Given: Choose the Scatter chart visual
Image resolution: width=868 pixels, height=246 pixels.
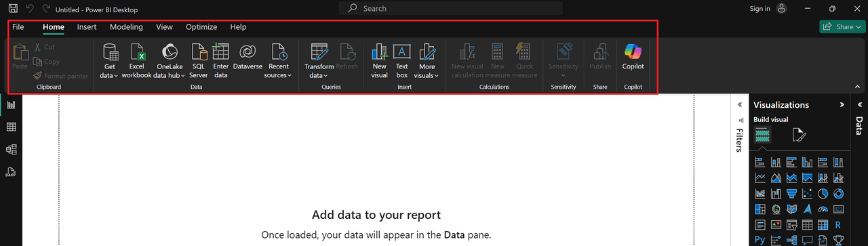Looking at the screenshot, I should point(807,194).
